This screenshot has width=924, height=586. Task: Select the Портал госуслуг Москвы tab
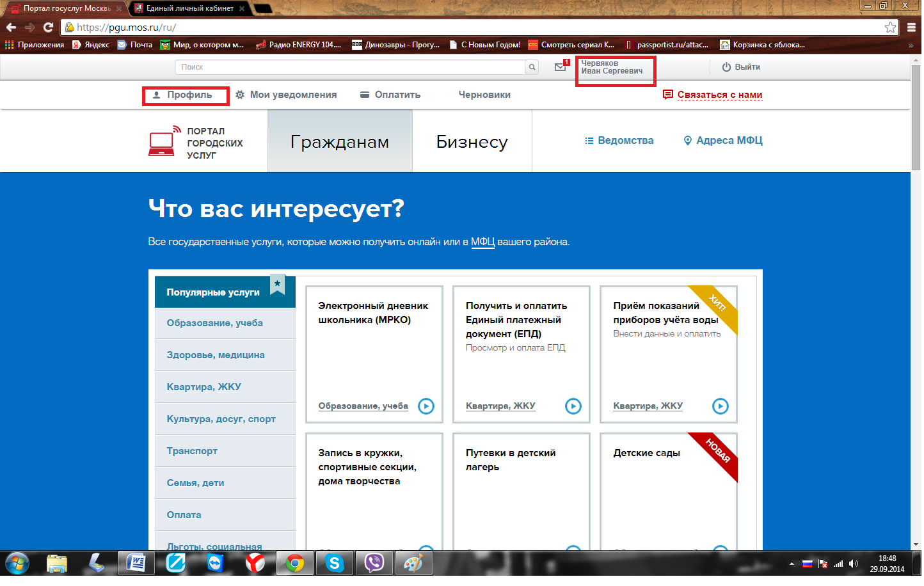[x=65, y=8]
